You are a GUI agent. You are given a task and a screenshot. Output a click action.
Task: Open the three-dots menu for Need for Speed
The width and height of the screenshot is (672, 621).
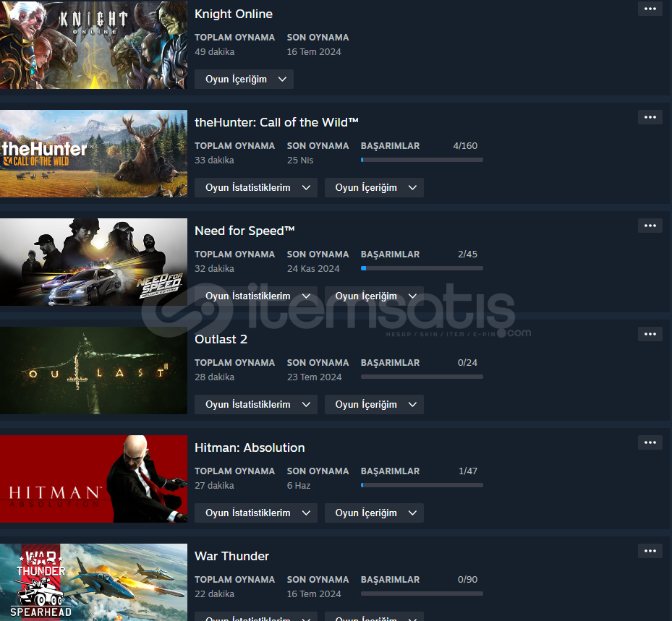pyautogui.click(x=650, y=226)
